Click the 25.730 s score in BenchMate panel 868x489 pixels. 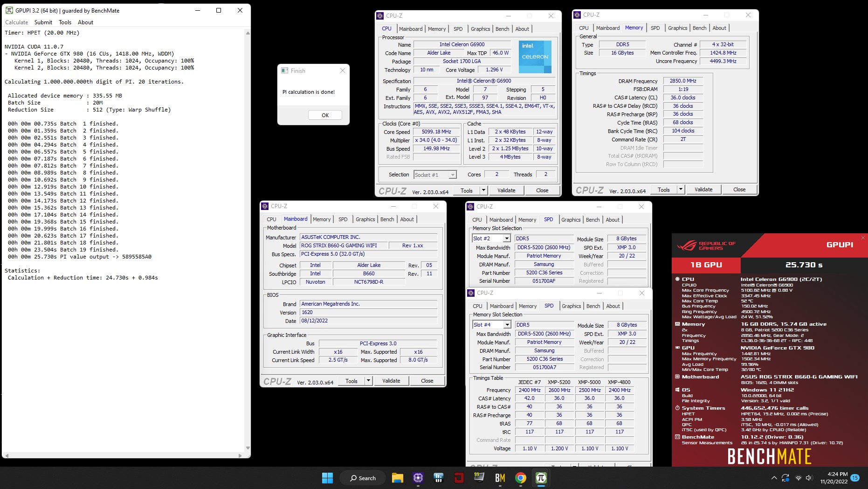click(804, 265)
